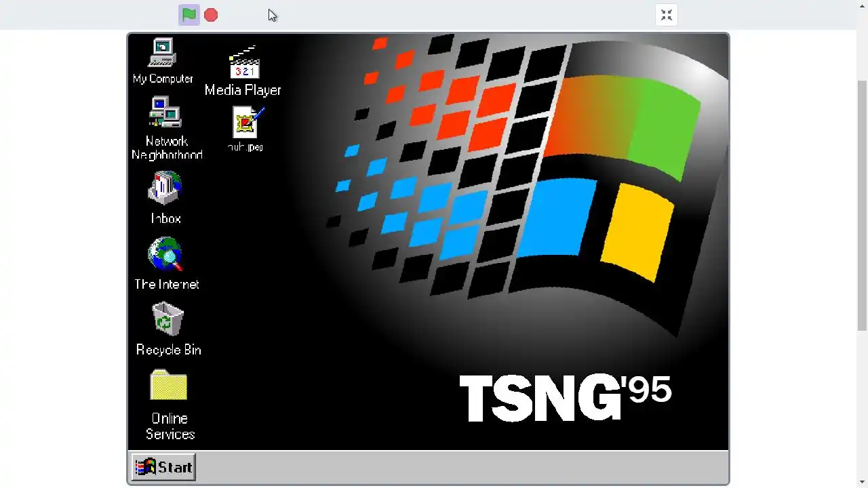
Task: Open the My Computer desktop icon
Action: (163, 52)
